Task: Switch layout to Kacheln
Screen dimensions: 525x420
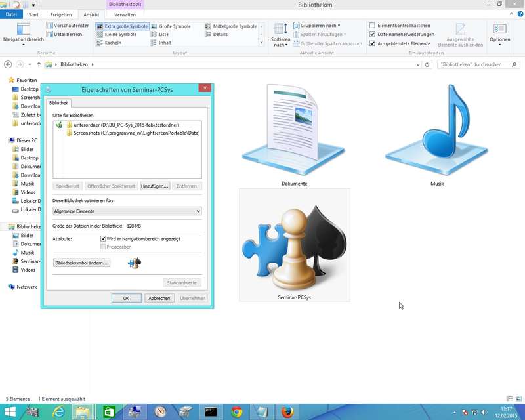Action: [x=109, y=43]
